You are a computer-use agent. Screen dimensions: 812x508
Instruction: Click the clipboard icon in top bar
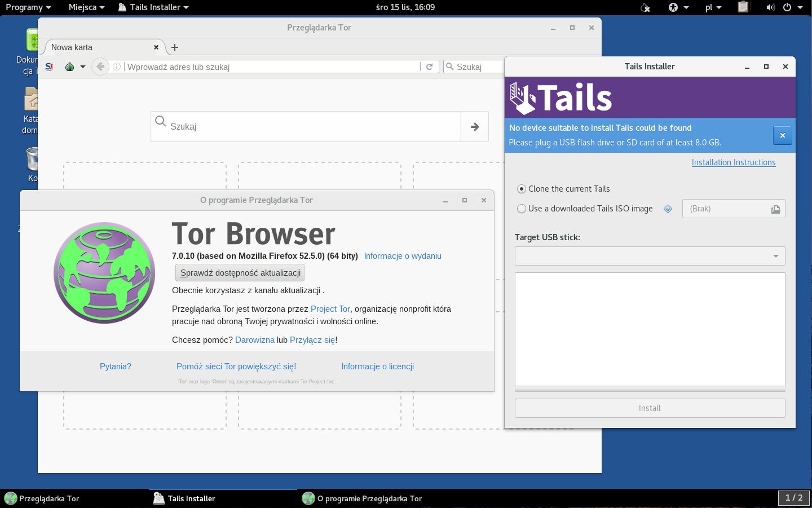pos(743,7)
